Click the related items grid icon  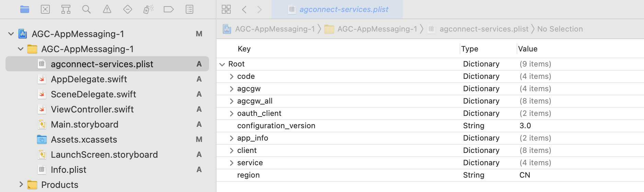click(x=226, y=9)
